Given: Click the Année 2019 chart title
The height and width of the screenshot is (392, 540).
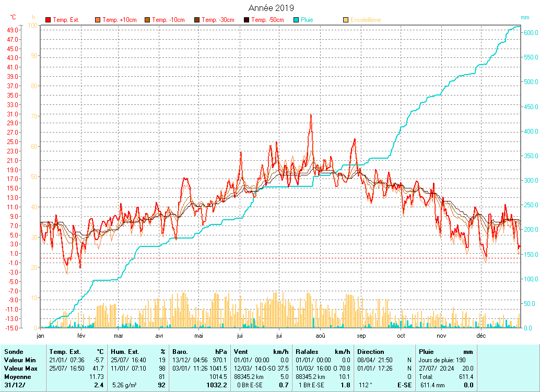Looking at the screenshot, I should click(x=270, y=8).
